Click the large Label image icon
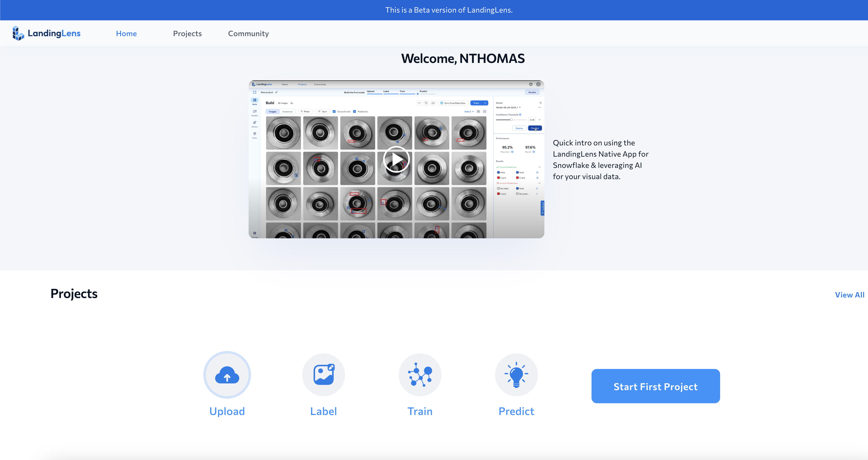 point(323,375)
